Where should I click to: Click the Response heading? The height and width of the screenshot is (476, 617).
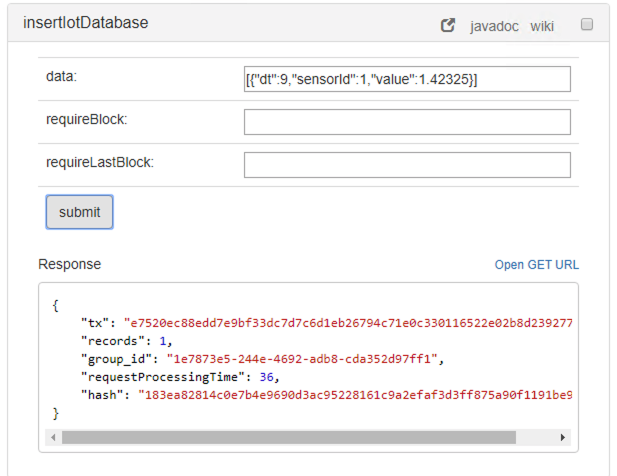tap(70, 264)
